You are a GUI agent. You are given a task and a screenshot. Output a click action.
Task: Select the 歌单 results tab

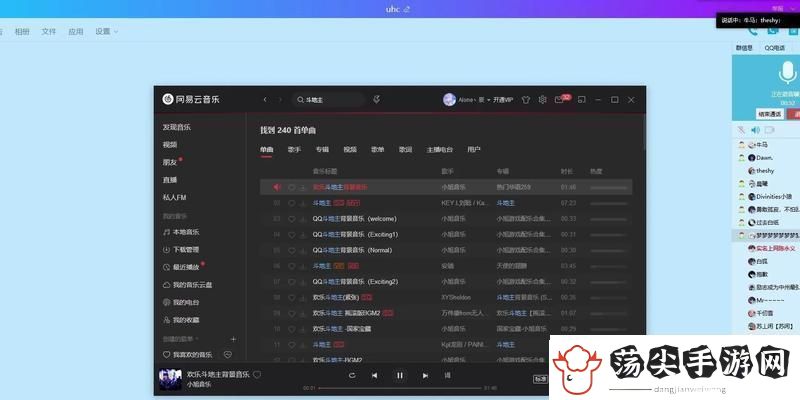(378, 149)
